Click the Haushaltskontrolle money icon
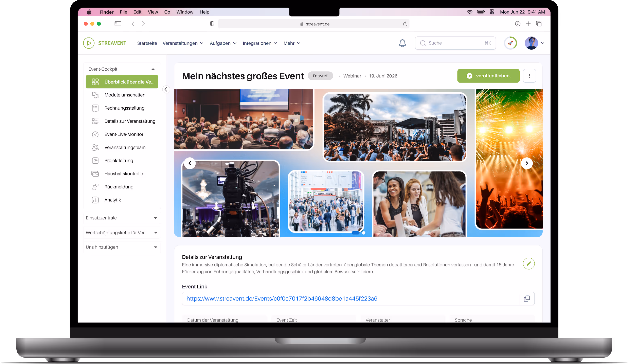The image size is (628, 364). point(95,174)
